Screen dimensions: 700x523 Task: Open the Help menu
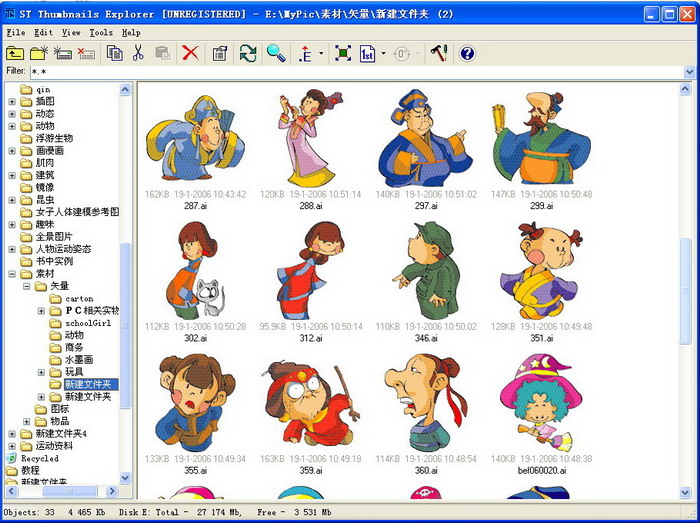click(x=131, y=33)
